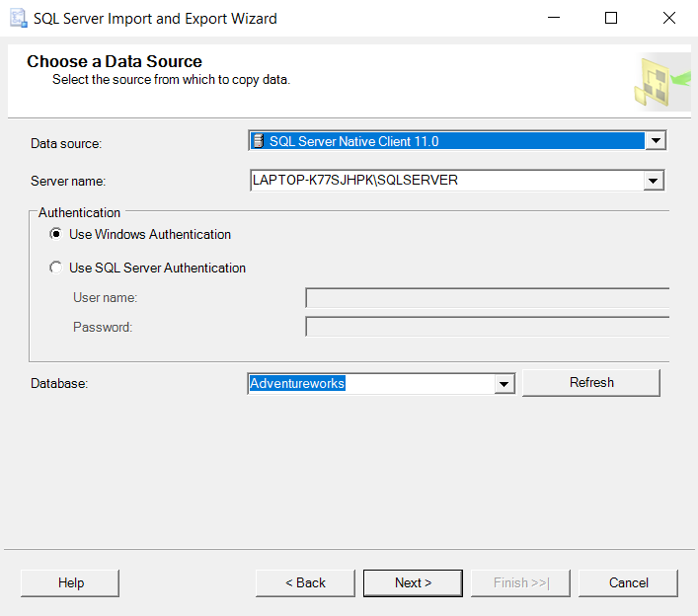Click the User name: label
This screenshot has width=698, height=616.
pyautogui.click(x=105, y=297)
